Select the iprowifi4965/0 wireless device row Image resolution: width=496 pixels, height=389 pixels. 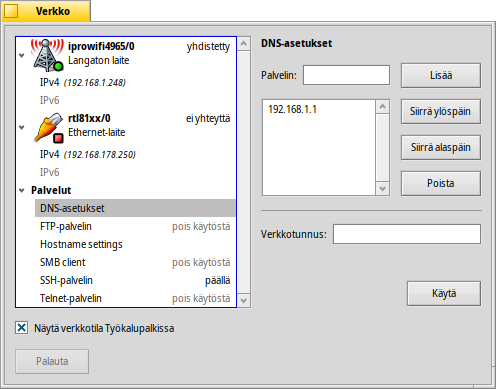pos(126,55)
